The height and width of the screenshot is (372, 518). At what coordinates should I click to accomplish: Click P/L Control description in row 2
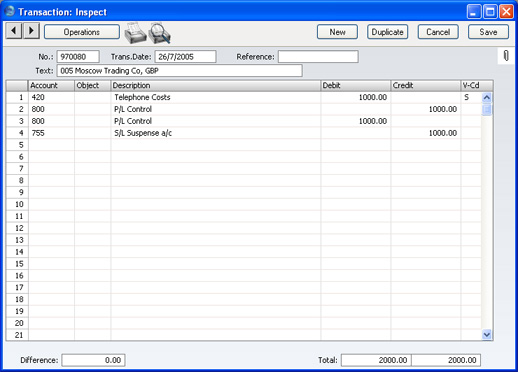coord(215,109)
